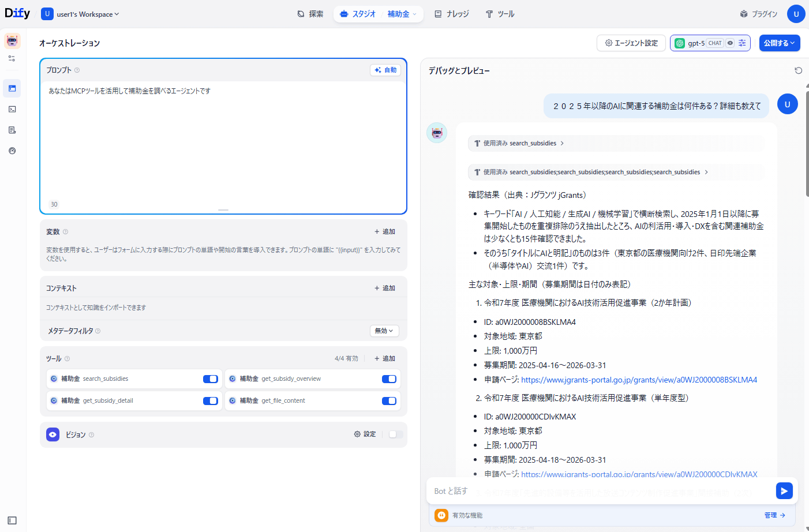Collapse the sidebar with bottom-left panel icon
The image size is (809, 532).
[x=12, y=520]
